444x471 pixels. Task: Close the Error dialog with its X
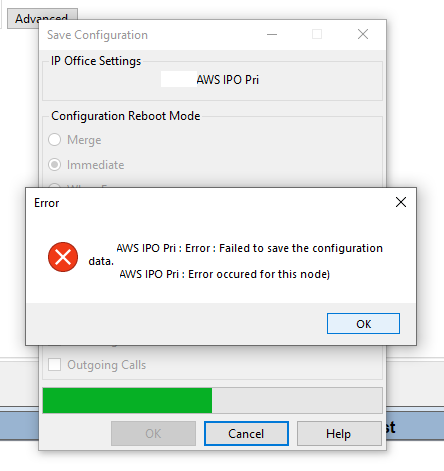coord(401,202)
